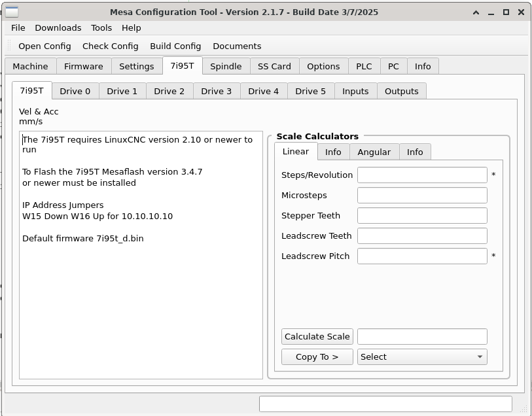Switch to the Options tab
The image size is (532, 416).
[x=323, y=66]
